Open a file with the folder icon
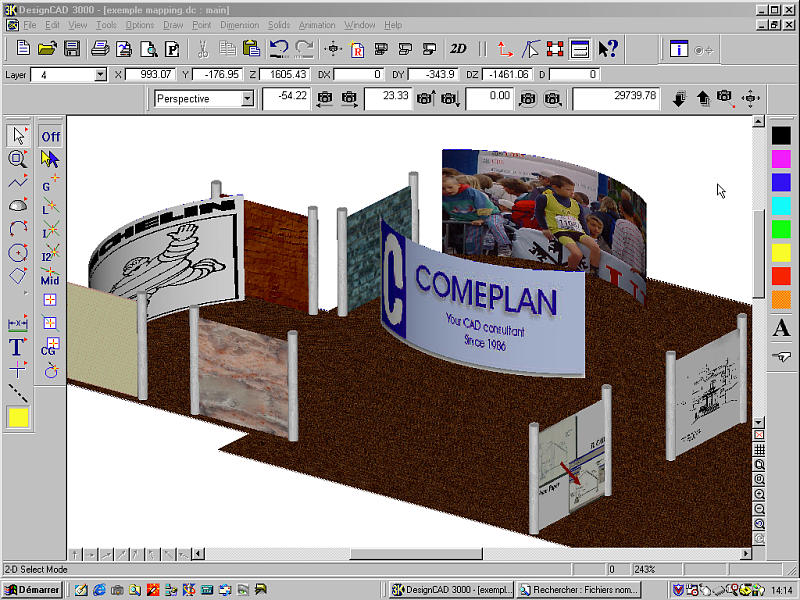This screenshot has height=600, width=800. pyautogui.click(x=47, y=48)
